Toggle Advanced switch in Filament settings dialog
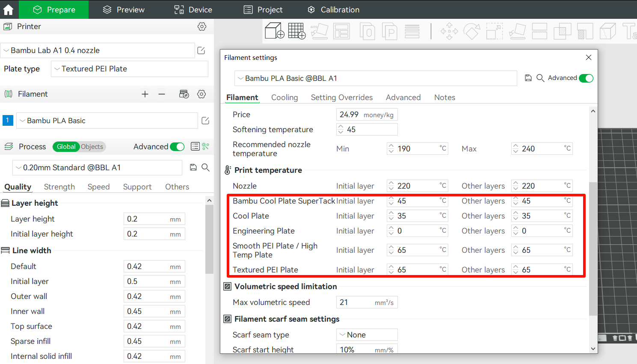This screenshot has width=637, height=364. [x=586, y=78]
